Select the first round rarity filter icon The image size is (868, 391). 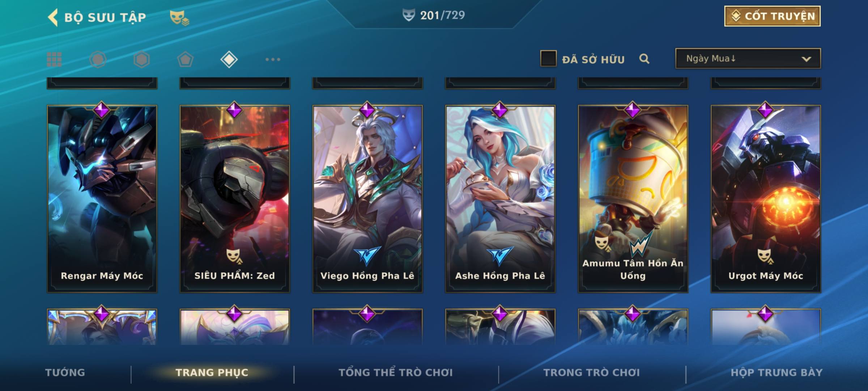(x=98, y=59)
